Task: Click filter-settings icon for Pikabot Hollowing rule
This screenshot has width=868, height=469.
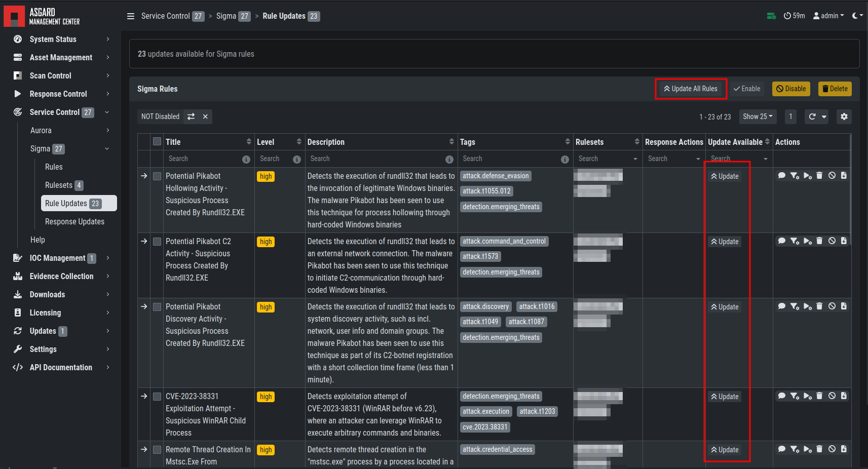Action: coord(795,176)
